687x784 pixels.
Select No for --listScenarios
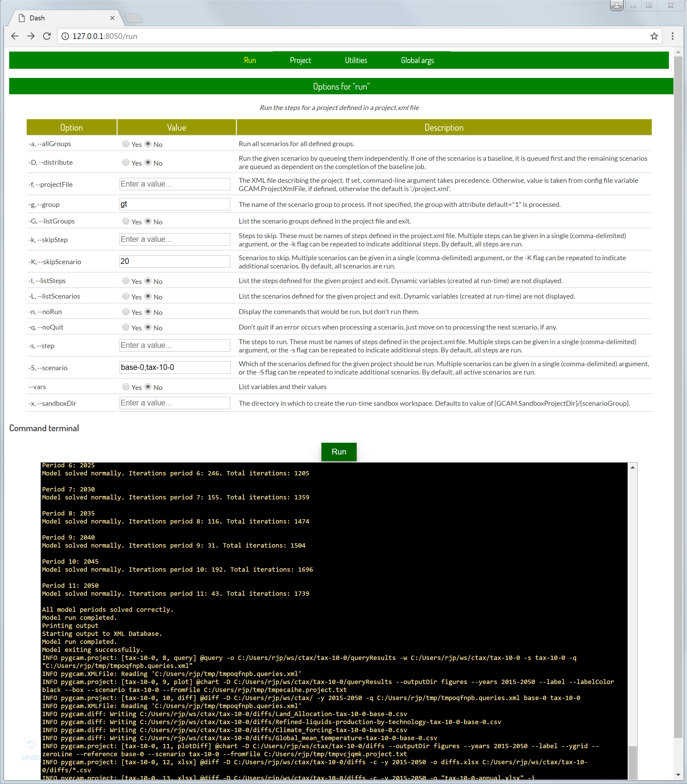point(148,296)
